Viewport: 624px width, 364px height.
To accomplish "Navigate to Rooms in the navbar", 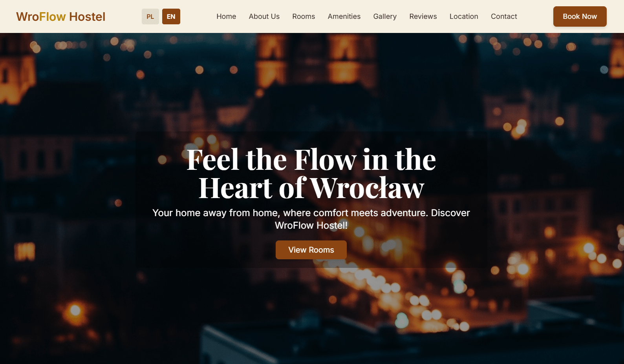I will pos(304,16).
